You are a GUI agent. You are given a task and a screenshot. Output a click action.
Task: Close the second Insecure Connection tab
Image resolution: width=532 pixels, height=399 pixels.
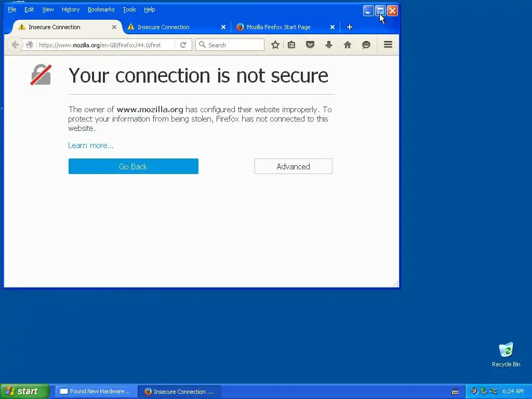pos(223,27)
